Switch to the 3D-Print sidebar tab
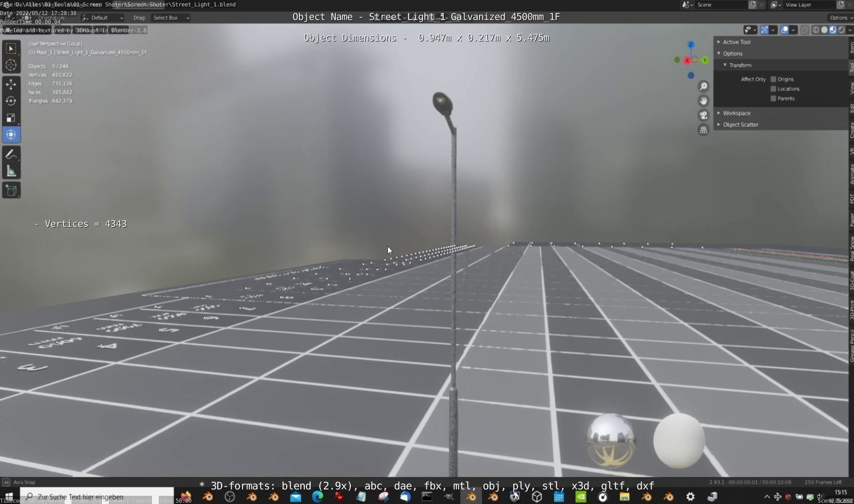Image resolution: width=854 pixels, height=504 pixels. (851, 310)
